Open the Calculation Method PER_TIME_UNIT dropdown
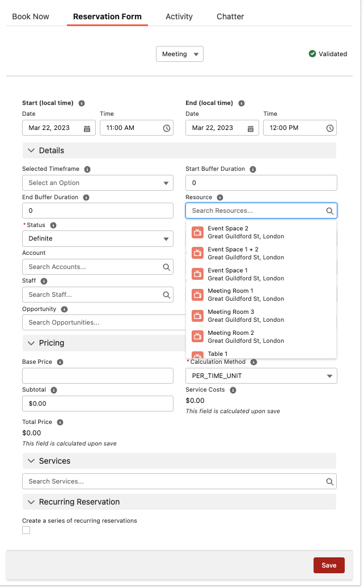Viewport: 364px width, 588px height. point(261,376)
